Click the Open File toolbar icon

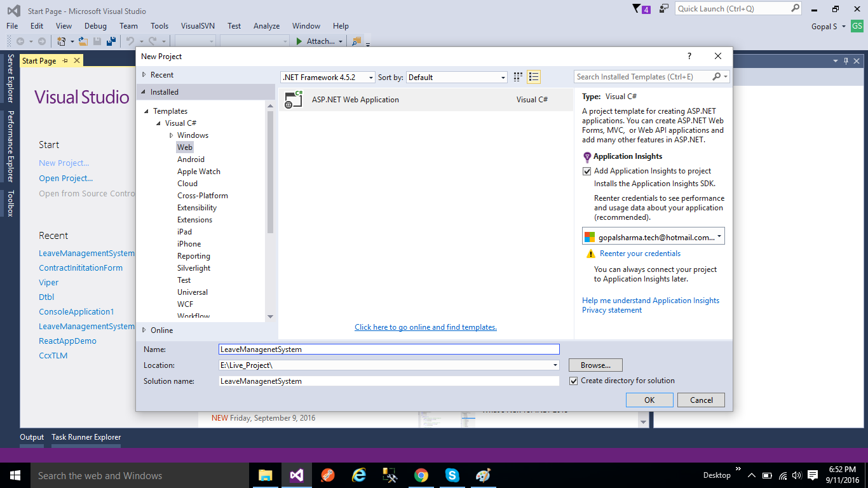point(83,41)
